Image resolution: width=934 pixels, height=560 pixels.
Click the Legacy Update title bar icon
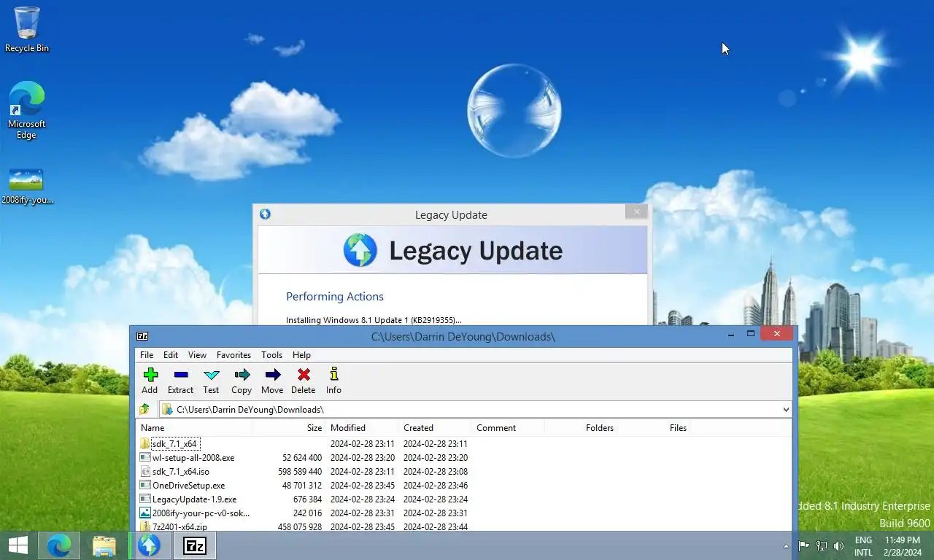(x=265, y=214)
